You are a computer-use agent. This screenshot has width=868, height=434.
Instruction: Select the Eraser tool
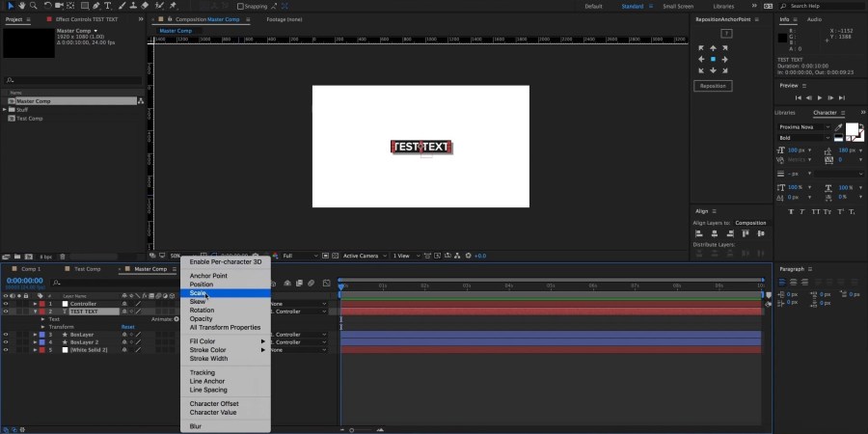pyautogui.click(x=145, y=6)
